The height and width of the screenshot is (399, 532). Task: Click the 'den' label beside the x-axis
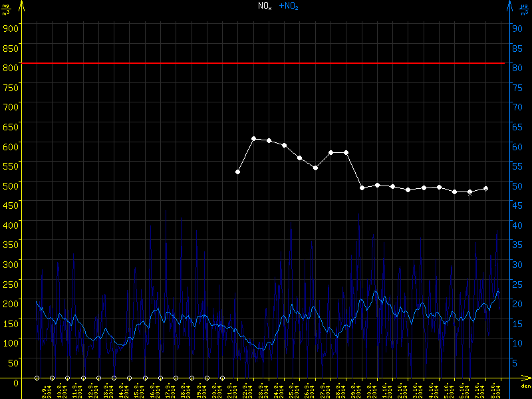pos(525,386)
